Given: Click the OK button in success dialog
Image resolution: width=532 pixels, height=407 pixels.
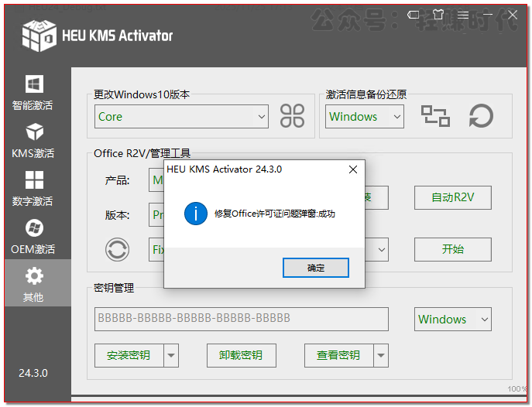Looking at the screenshot, I should (x=316, y=268).
